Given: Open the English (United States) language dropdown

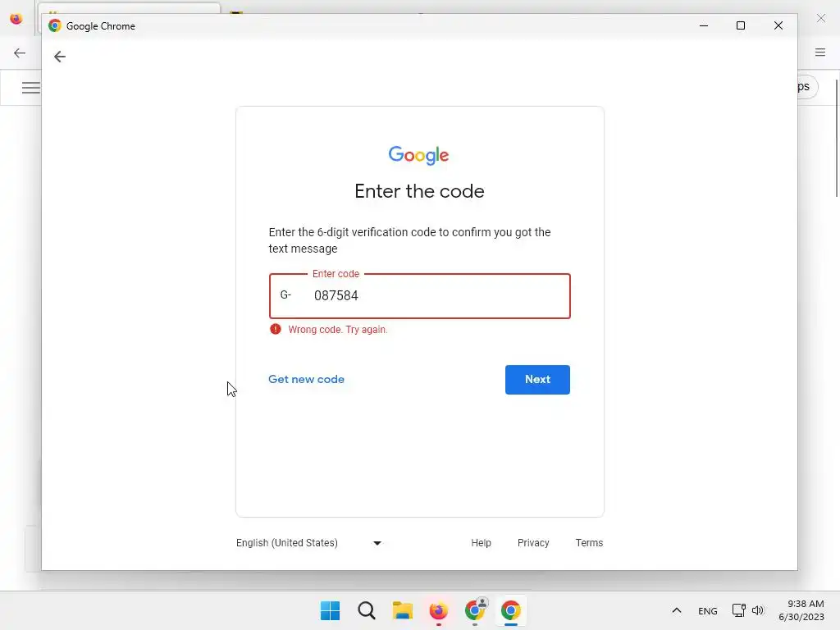Looking at the screenshot, I should point(309,543).
